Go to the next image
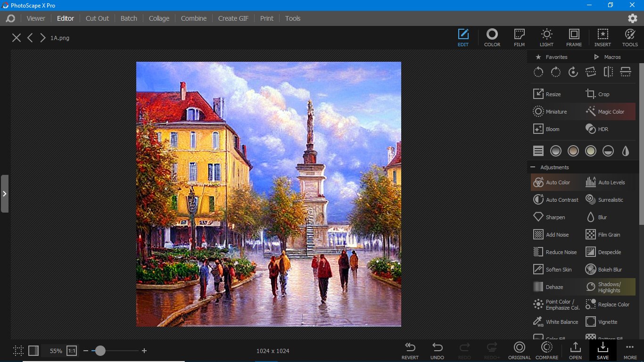This screenshot has width=644, height=362. (x=43, y=38)
